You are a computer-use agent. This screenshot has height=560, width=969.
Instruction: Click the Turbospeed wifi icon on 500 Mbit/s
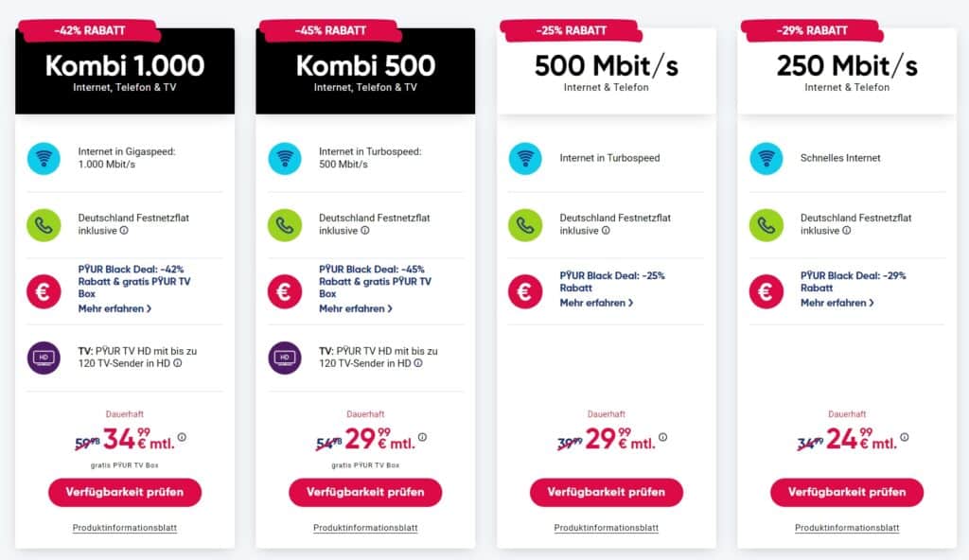[x=526, y=158]
